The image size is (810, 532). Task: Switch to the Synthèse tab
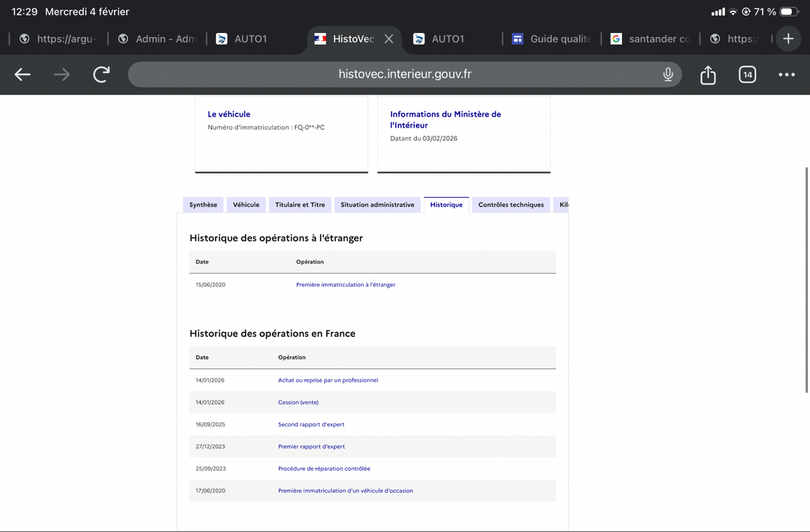203,205
